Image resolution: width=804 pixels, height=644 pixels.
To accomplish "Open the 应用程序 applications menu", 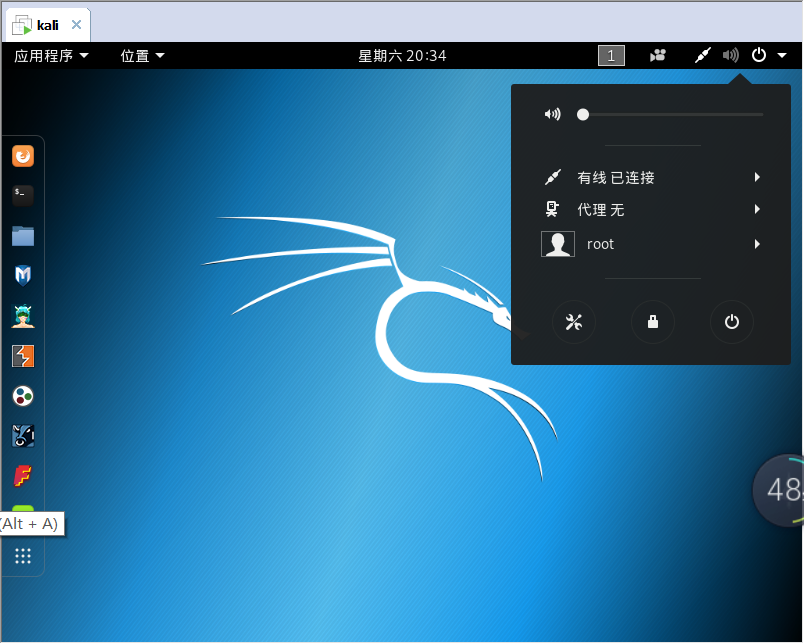I will [51, 55].
